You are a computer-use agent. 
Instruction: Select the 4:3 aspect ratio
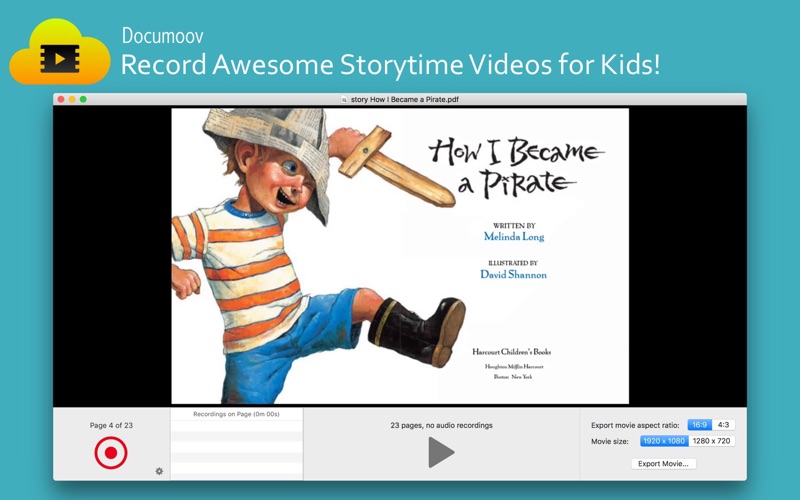click(x=723, y=424)
